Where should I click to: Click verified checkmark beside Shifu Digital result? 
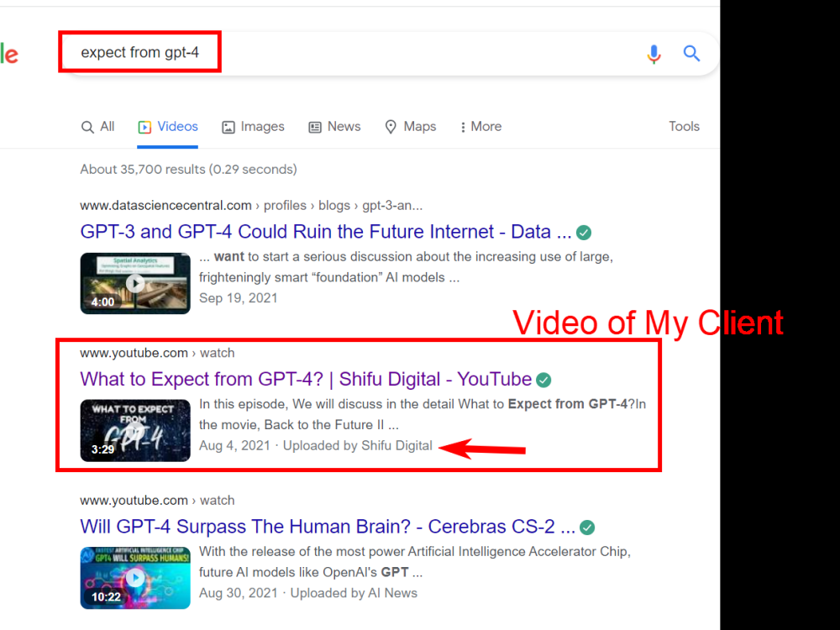tap(543, 380)
